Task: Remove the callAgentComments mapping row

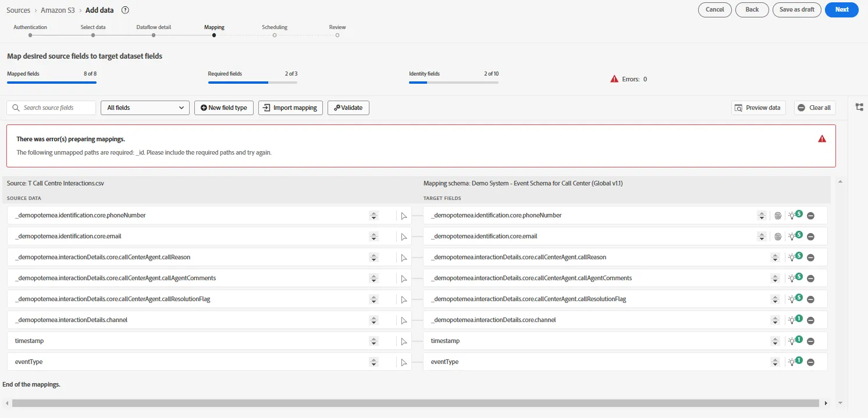Action: pos(810,278)
